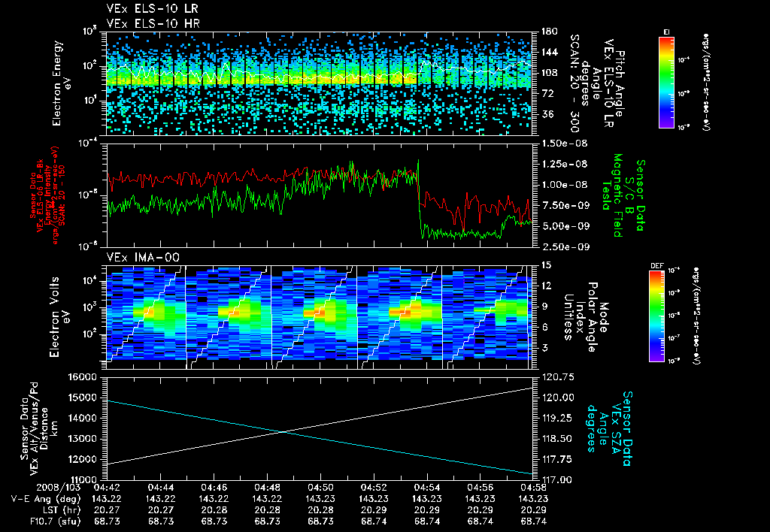Click the 04:46 time tick label
This screenshot has width=770, height=532.
point(214,488)
